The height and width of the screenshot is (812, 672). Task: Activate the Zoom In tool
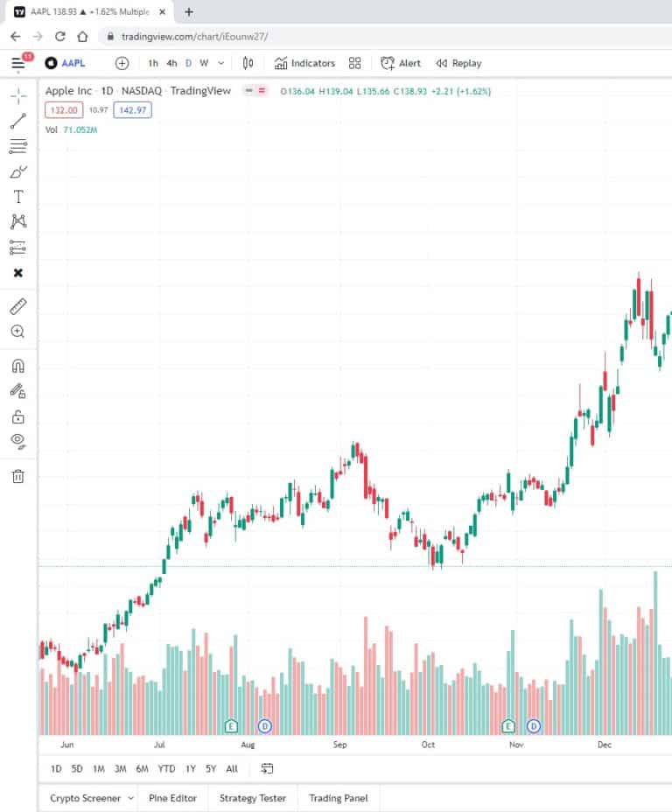point(17,332)
